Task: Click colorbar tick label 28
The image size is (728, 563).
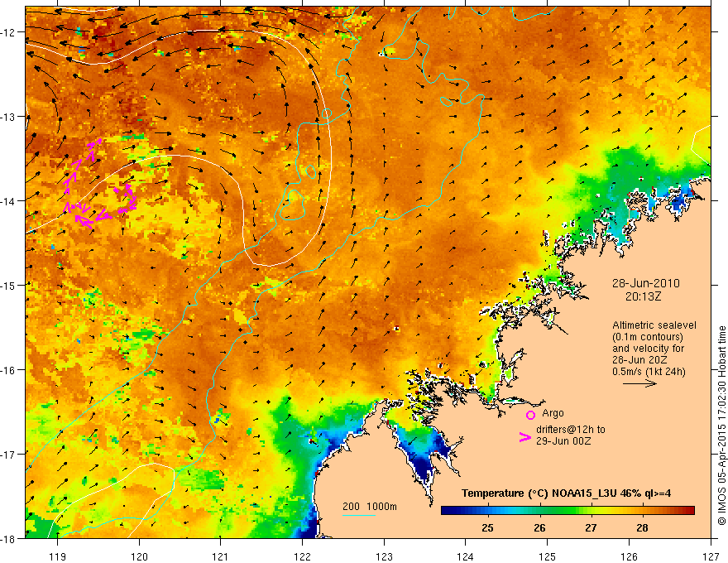Action: point(642,528)
